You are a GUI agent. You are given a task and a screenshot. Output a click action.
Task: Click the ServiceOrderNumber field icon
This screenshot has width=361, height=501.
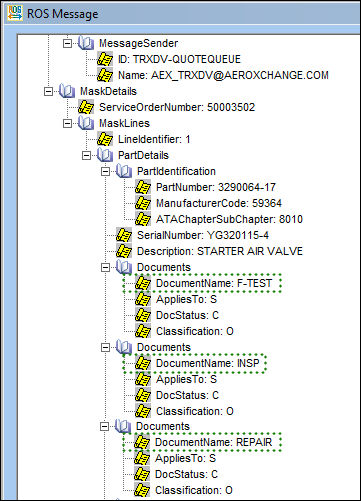click(86, 107)
